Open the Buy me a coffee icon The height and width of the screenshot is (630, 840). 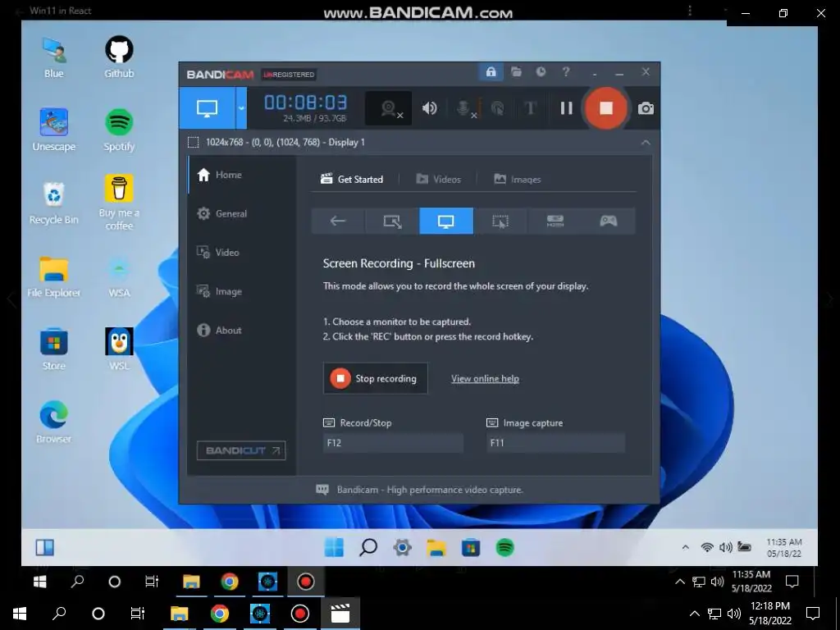pyautogui.click(x=119, y=203)
